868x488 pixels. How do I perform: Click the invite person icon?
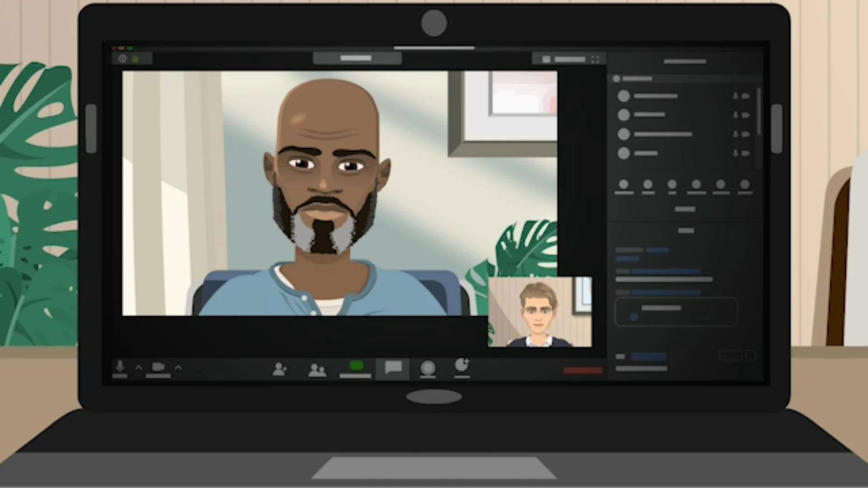tap(280, 369)
